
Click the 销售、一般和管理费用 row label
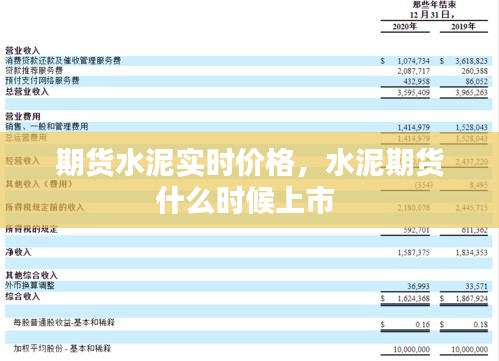[x=47, y=126]
